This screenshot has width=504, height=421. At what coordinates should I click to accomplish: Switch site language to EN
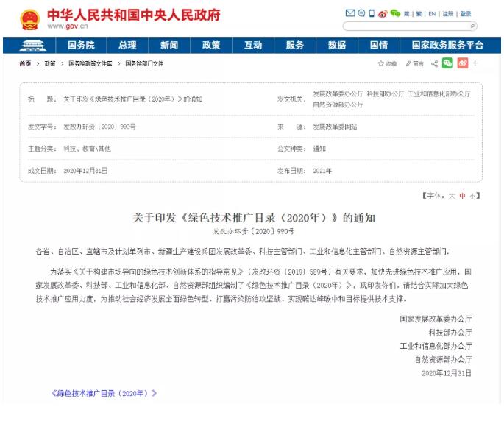click(x=432, y=14)
